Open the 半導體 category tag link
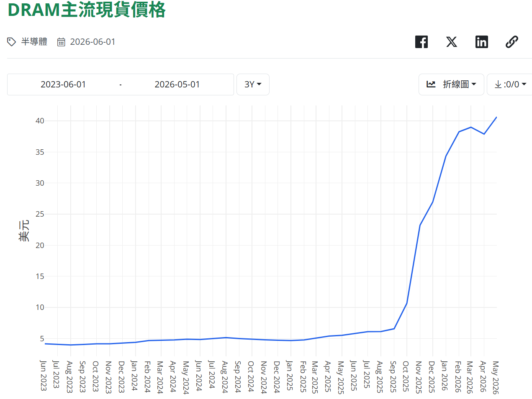The width and height of the screenshot is (532, 399). (34, 42)
